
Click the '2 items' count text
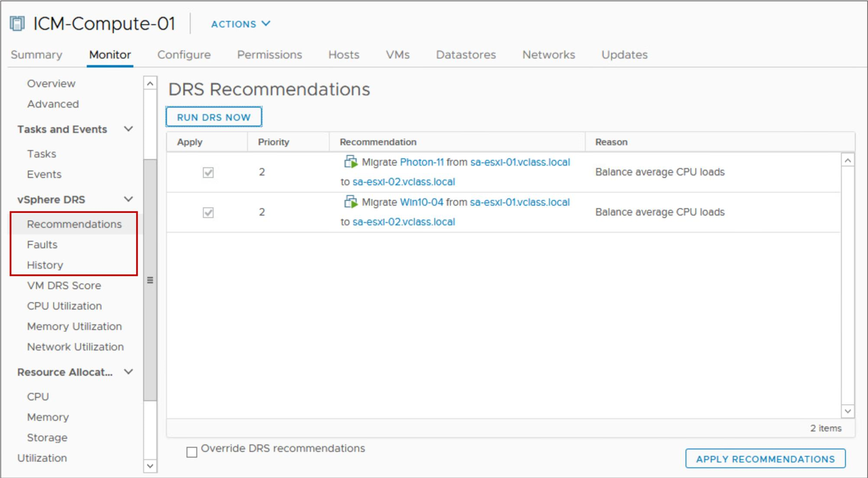pyautogui.click(x=826, y=428)
